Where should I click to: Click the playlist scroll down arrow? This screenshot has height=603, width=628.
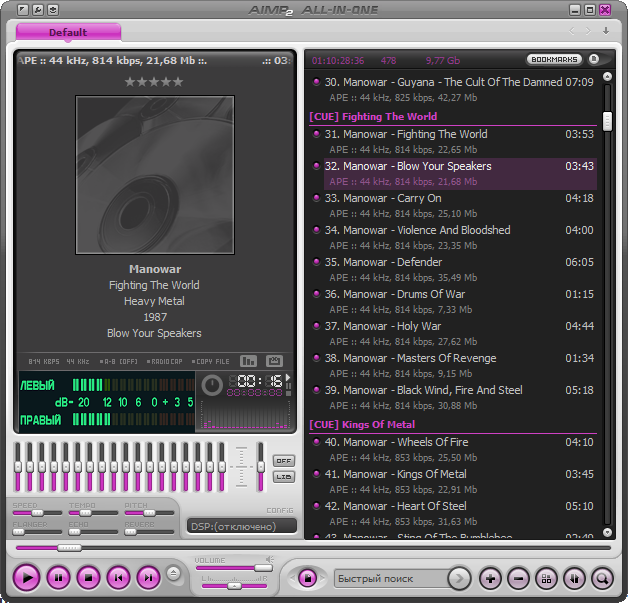607,532
